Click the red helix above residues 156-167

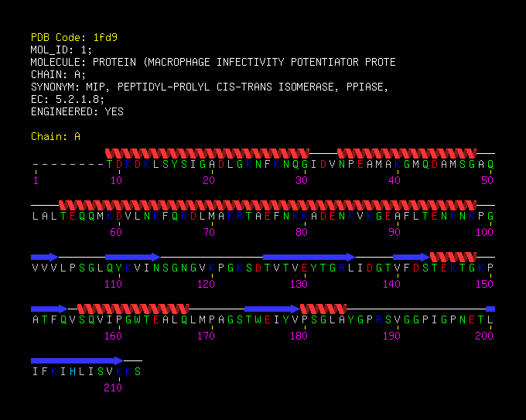pyautogui.click(x=133, y=309)
